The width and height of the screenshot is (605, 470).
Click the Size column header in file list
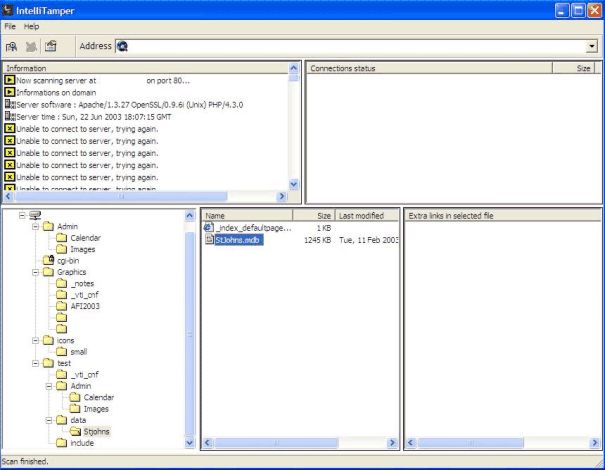pyautogui.click(x=314, y=215)
